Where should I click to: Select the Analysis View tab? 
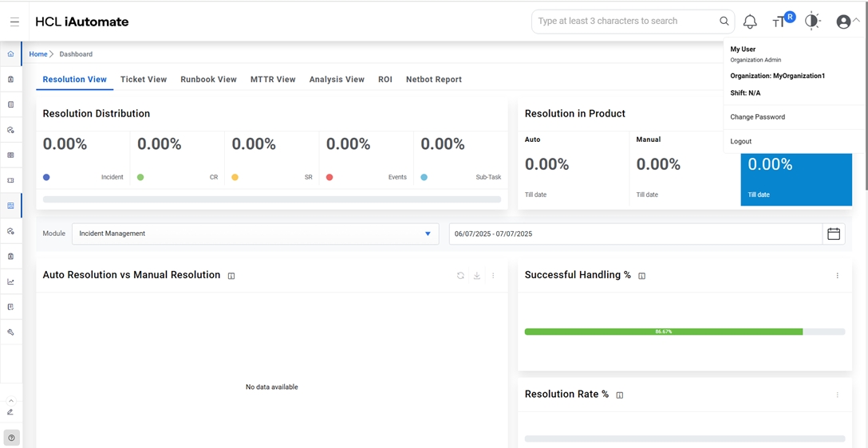[x=337, y=79]
